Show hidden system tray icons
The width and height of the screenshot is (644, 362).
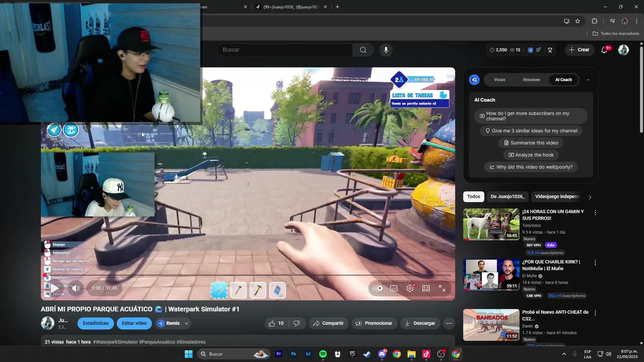563,354
